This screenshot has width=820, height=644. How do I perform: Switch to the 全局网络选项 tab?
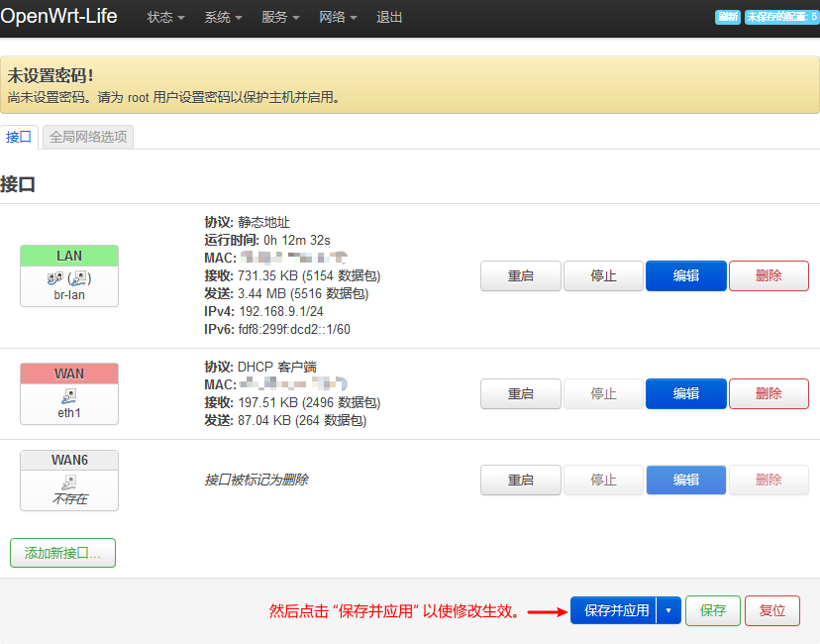tap(88, 138)
